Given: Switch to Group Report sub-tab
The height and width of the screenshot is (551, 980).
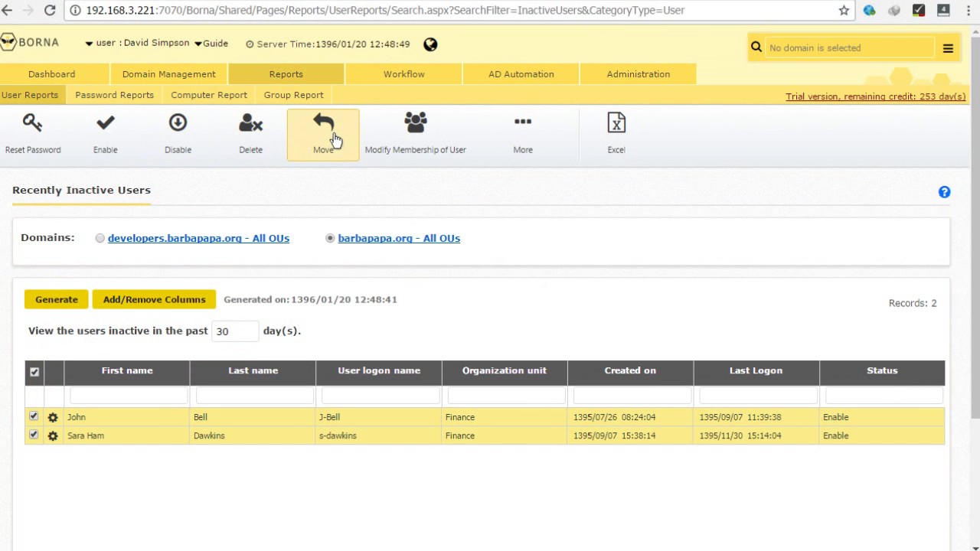Looking at the screenshot, I should coord(294,95).
